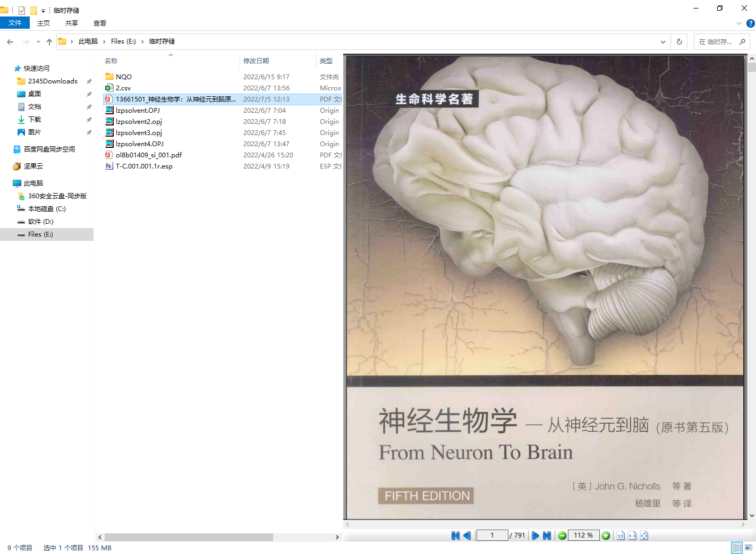Fit the whole page in the preview
The image size is (756, 554).
click(644, 535)
